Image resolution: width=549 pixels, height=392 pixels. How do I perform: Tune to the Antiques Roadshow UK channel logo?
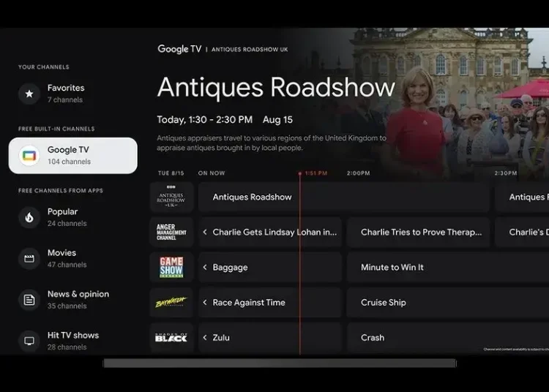171,197
